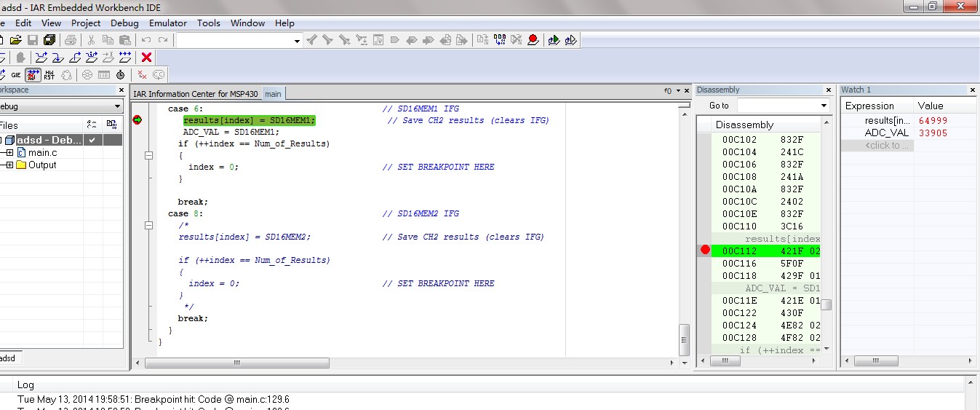Collapse the fold after first if statement

point(149,155)
